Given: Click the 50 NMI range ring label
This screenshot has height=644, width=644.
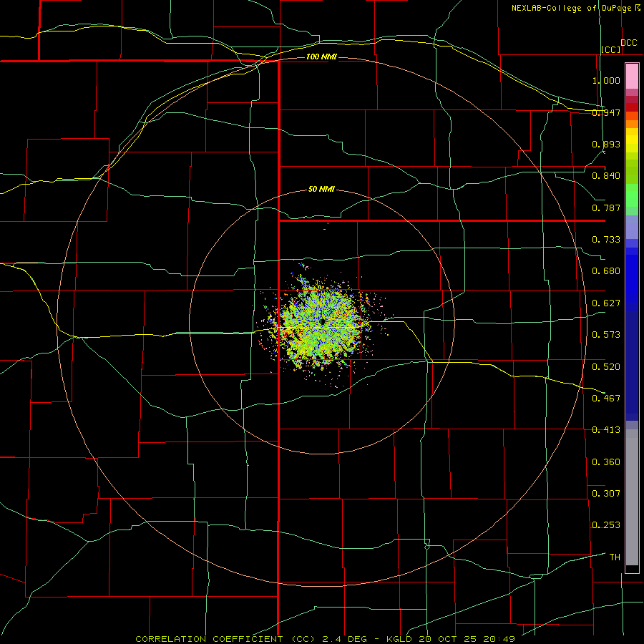Looking at the screenshot, I should 321,190.
